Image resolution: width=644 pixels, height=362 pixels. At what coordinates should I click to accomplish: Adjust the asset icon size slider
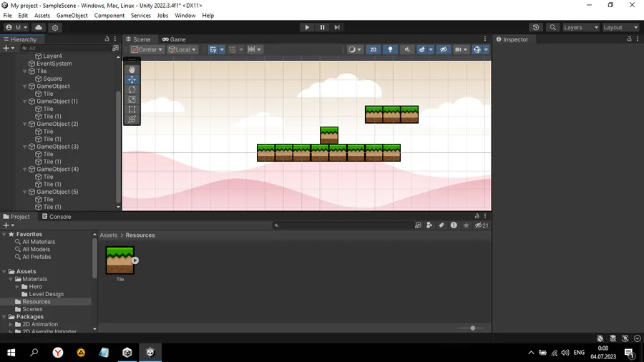coord(473,328)
